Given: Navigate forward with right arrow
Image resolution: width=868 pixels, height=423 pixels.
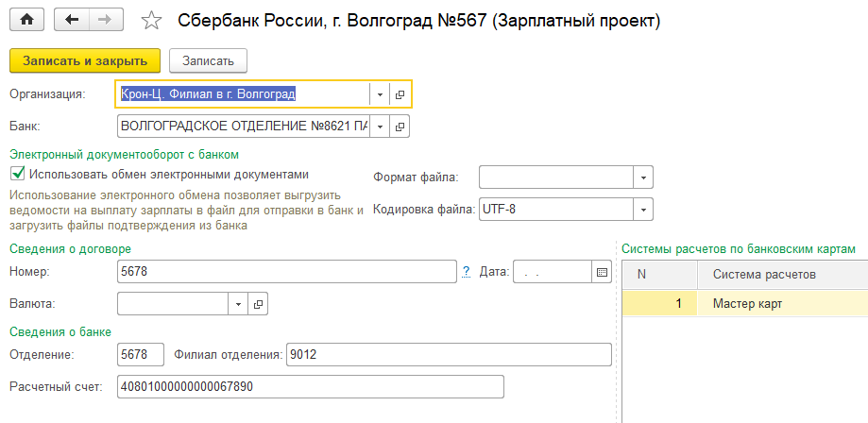Looking at the screenshot, I should click(105, 21).
